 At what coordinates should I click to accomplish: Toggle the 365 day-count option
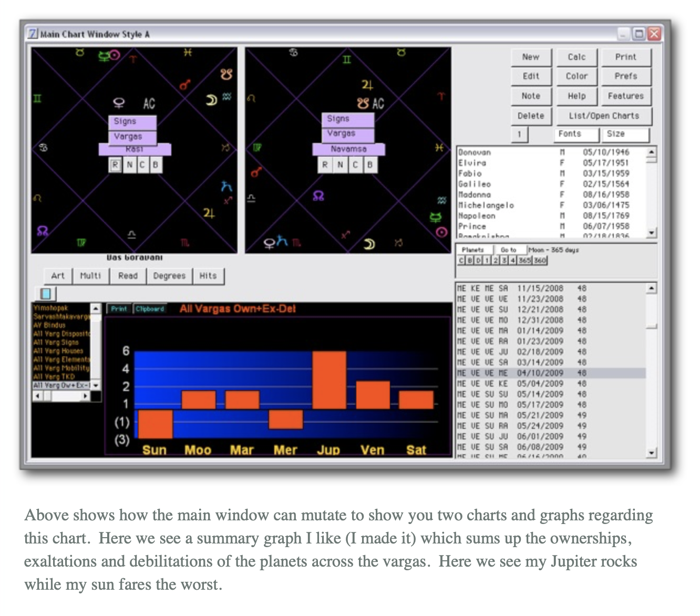pos(524,260)
